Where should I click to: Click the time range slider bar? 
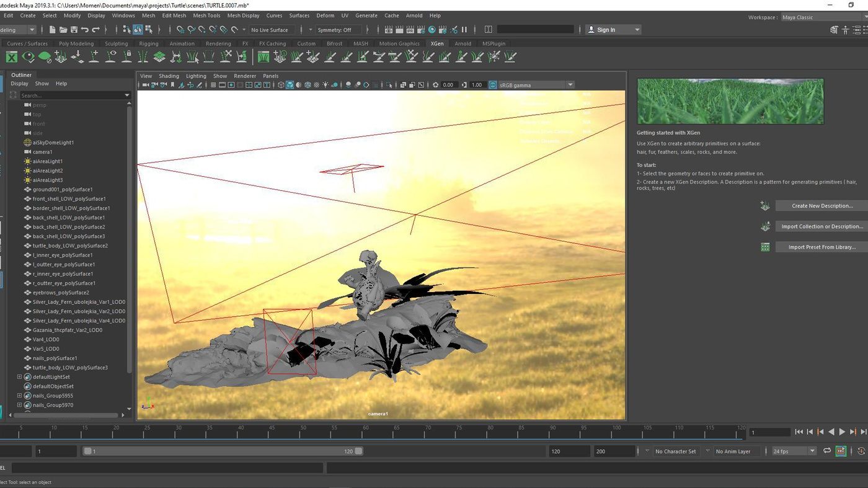223,451
